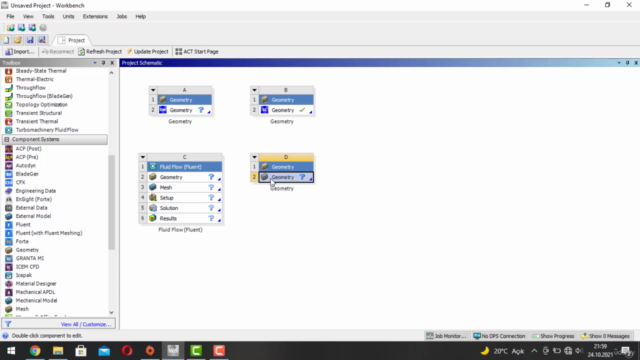Open the Extensions menu

(95, 16)
